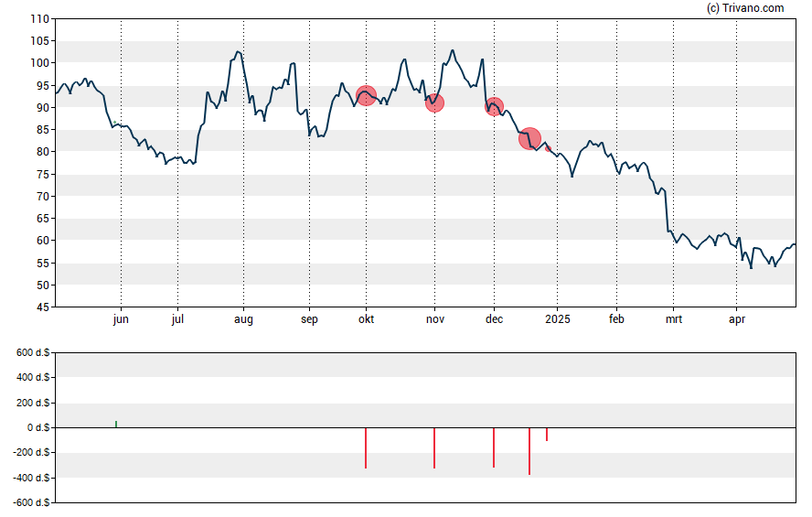Click the 'okt' x-axis label

[x=366, y=319]
